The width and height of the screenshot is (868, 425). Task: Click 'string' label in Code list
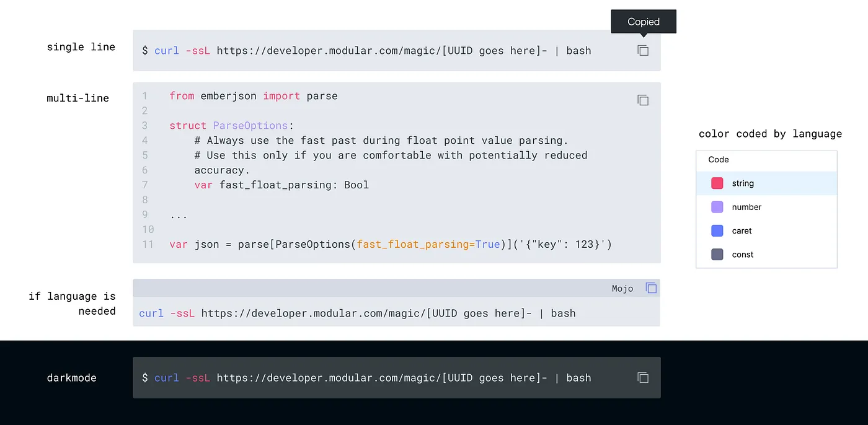click(x=743, y=183)
